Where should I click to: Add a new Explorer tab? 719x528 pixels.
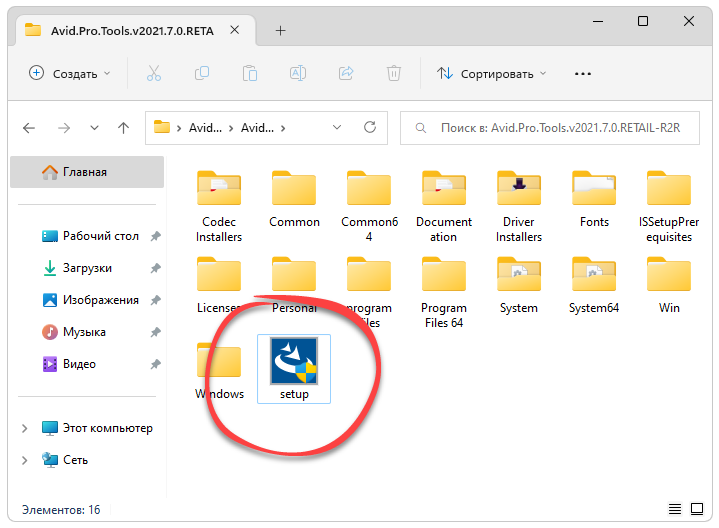pos(280,31)
